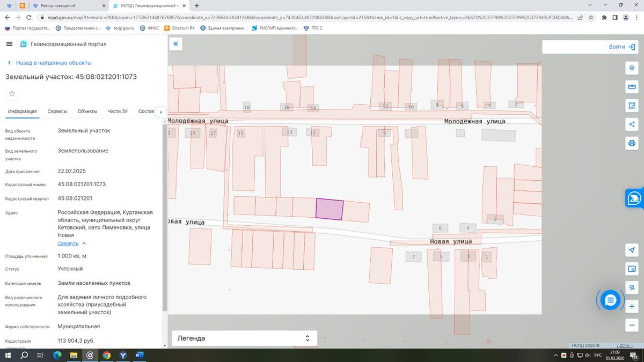
Task: Add parcel to favorites with star icon
Action: tap(12, 94)
